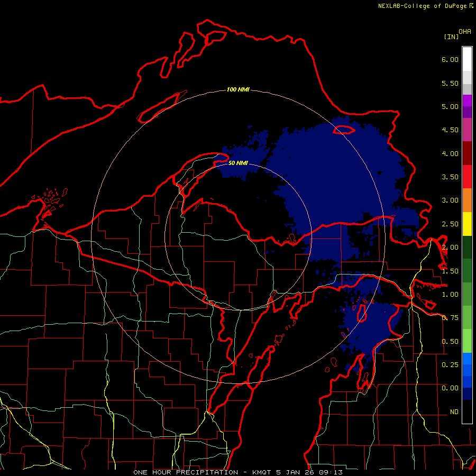Screen dimensions: 476x476
Task: Click the 50 NMI range ring label
Action: tap(238, 163)
